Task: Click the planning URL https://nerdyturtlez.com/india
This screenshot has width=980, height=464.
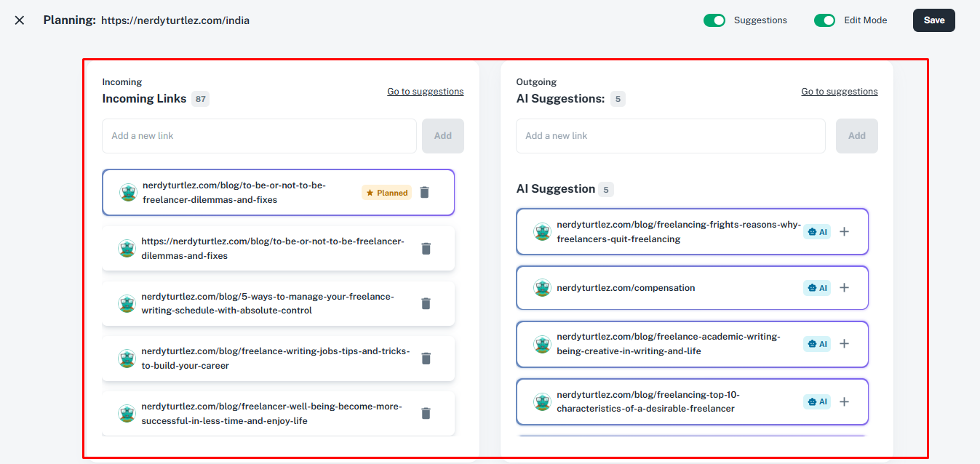Action: (175, 20)
